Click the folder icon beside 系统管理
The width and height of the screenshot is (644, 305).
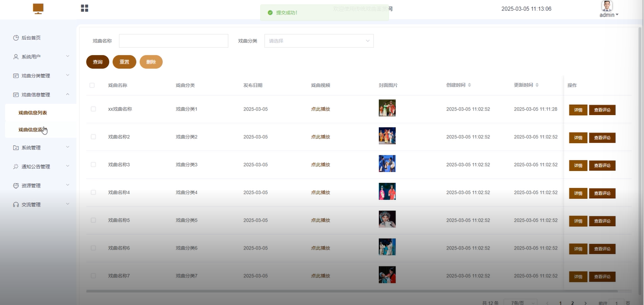[16, 148]
